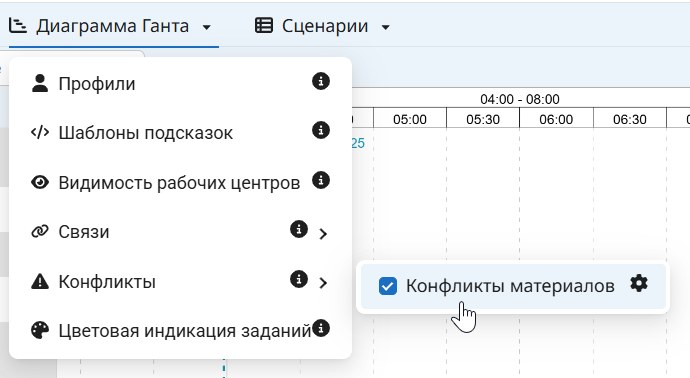690x378 pixels.
Task: Click the Gantt chart icon in toolbar
Action: (18, 26)
